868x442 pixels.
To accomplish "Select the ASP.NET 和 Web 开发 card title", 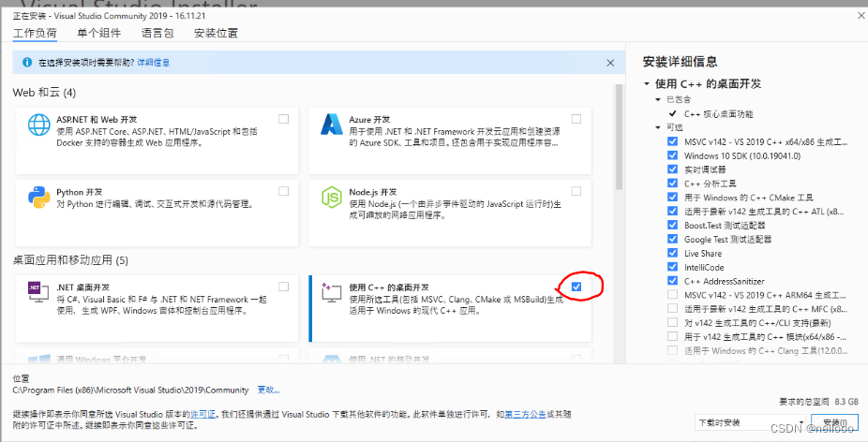I will [97, 120].
